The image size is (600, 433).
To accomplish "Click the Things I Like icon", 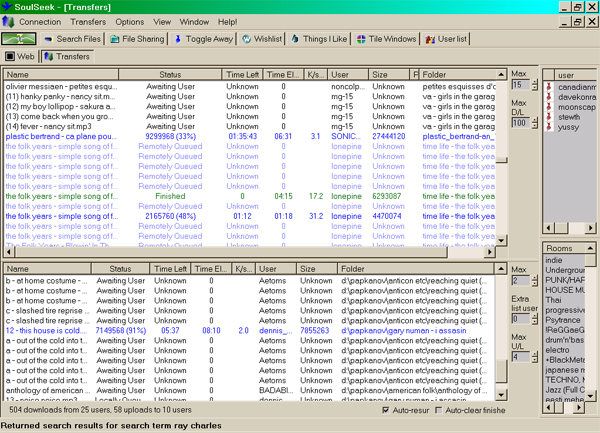I will (x=295, y=39).
